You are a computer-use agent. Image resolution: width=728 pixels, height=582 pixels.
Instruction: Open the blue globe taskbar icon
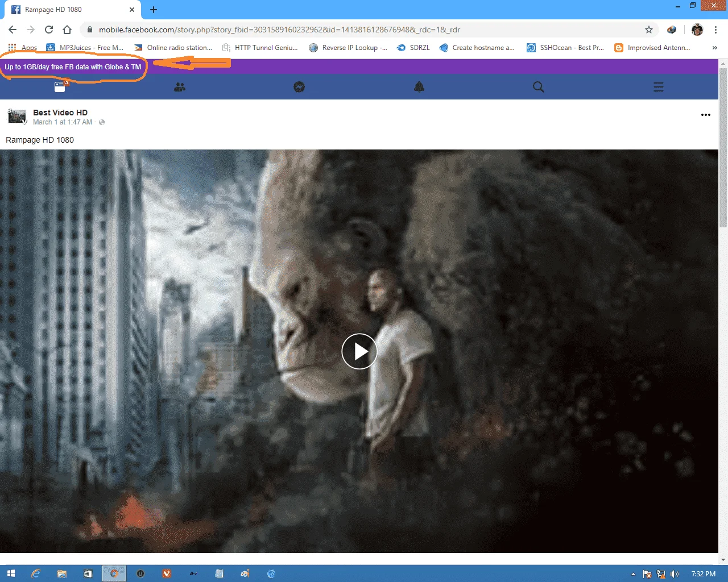click(271, 573)
